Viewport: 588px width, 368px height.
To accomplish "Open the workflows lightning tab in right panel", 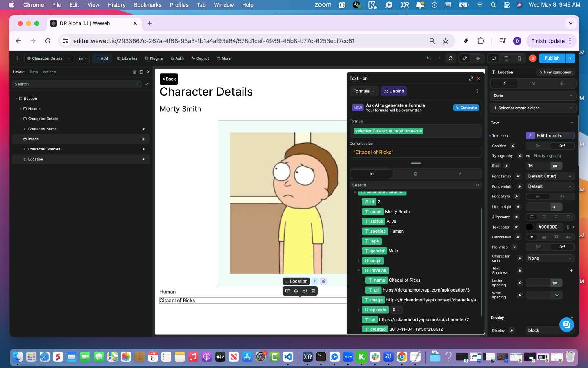I will click(562, 83).
